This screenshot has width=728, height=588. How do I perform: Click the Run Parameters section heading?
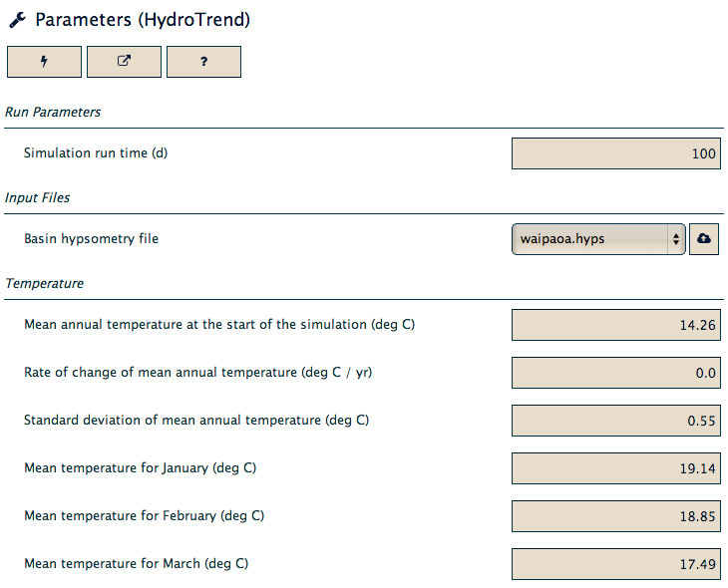(x=53, y=113)
